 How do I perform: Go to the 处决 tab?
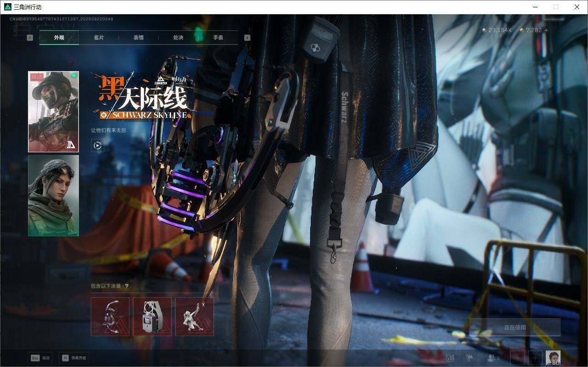[x=178, y=38]
